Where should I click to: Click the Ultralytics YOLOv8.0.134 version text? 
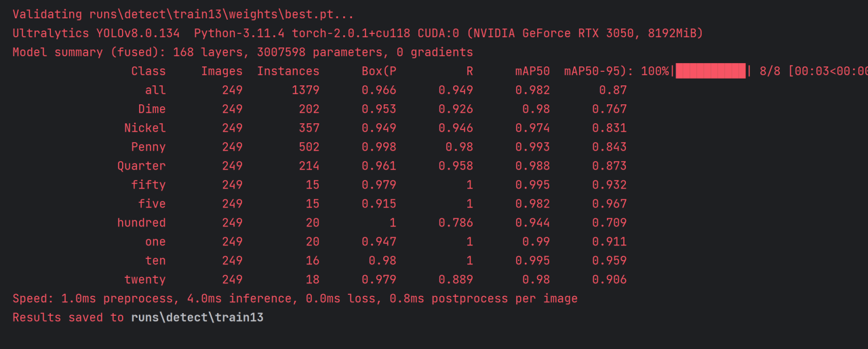[96, 33]
